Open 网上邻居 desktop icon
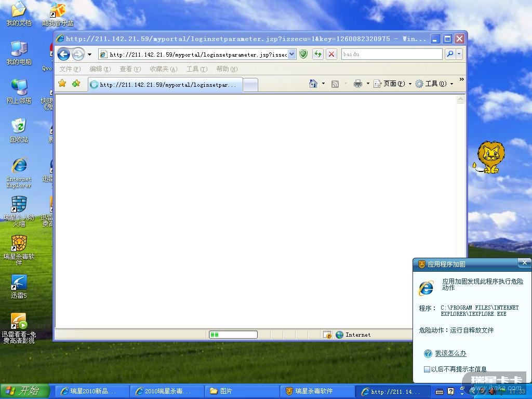The image size is (532, 399). tap(19, 91)
